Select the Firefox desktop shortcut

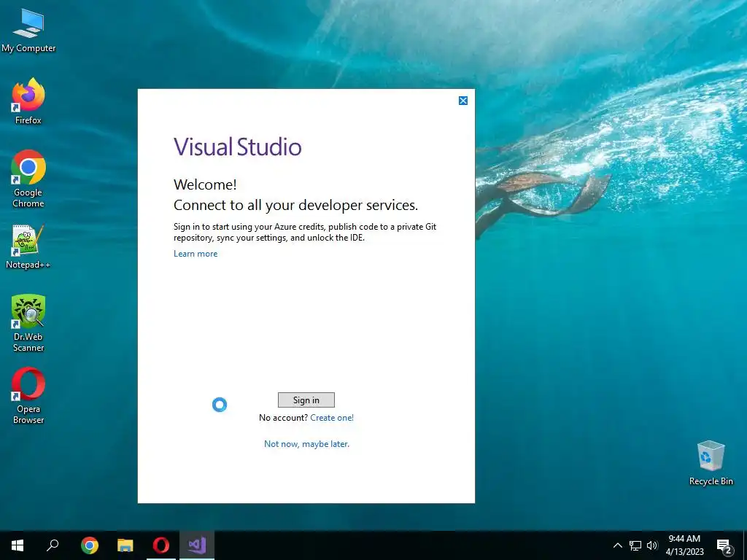coord(28,101)
